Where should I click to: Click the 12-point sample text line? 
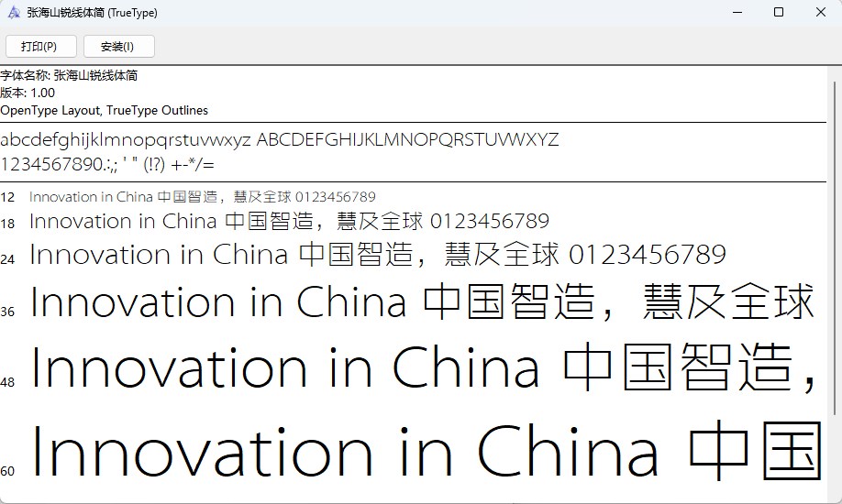tap(202, 197)
